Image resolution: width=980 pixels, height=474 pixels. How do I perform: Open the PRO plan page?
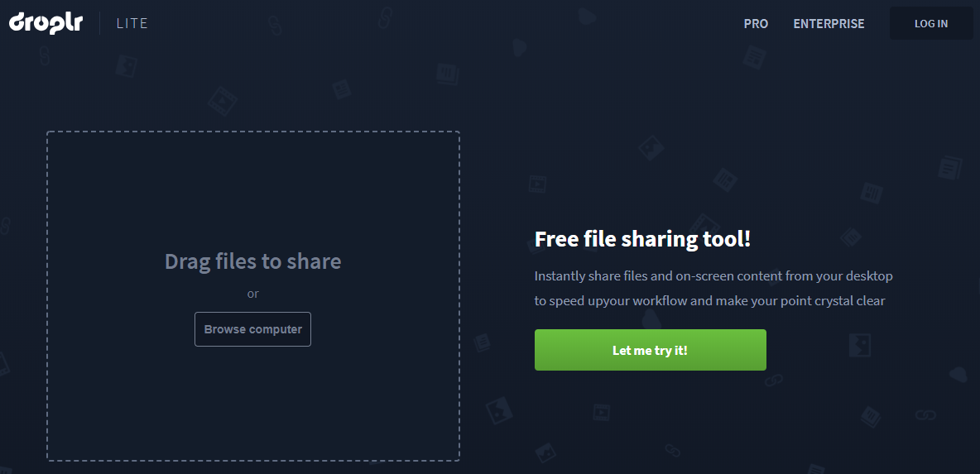tap(756, 24)
